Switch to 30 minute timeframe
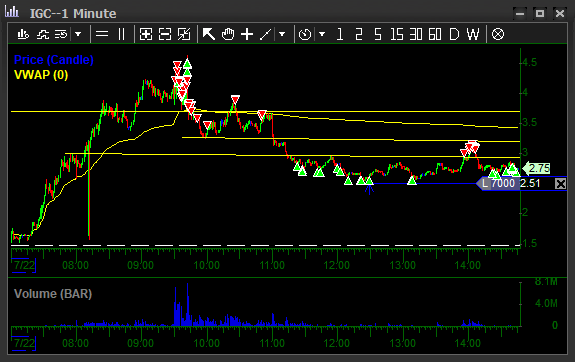This screenshot has width=575, height=362. point(416,34)
